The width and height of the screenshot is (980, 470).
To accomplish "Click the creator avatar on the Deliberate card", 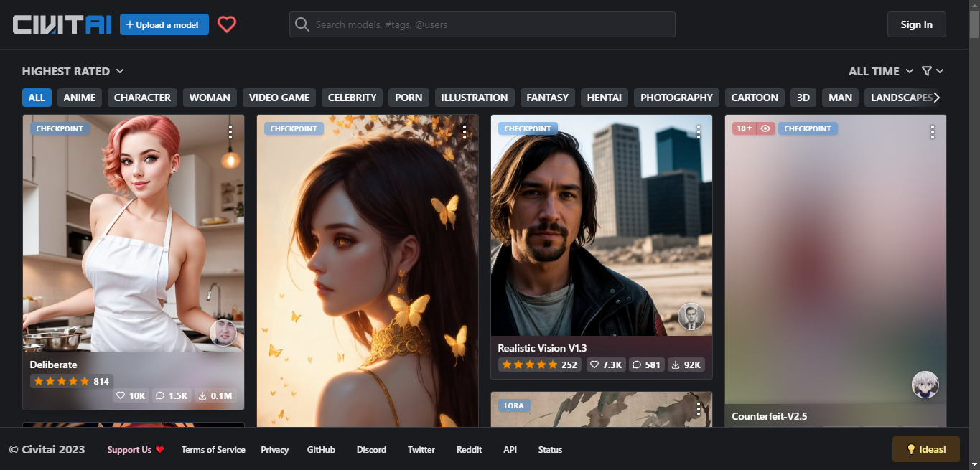I will [223, 333].
